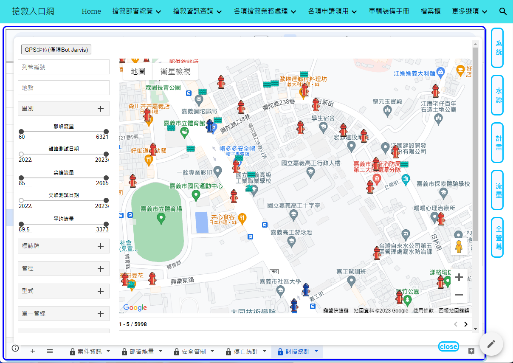Select teal round pin on map's right side
Image resolution: width=513 pixels, height=363 pixels.
[406, 179]
